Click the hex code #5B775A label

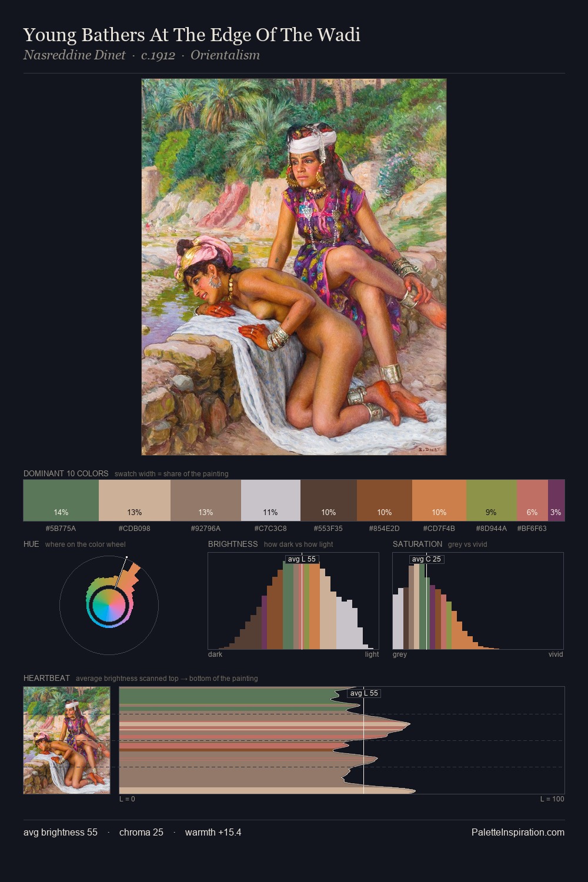[x=61, y=529]
